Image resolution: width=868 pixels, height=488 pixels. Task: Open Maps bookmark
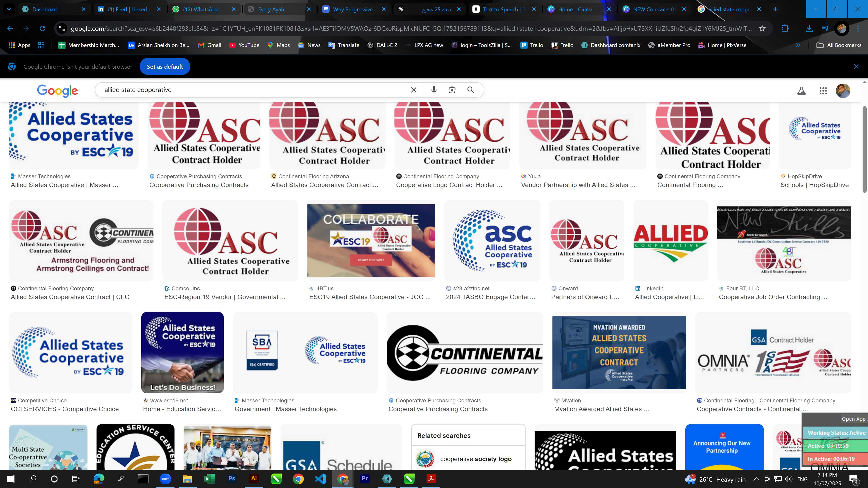coord(278,45)
